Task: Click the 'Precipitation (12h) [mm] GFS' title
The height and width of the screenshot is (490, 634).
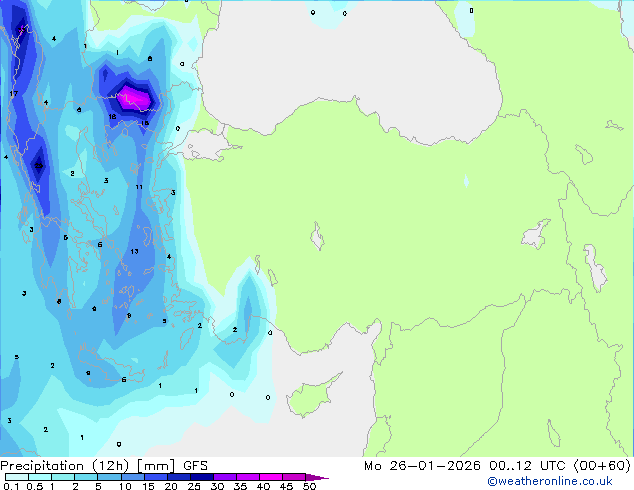Action: click(104, 466)
